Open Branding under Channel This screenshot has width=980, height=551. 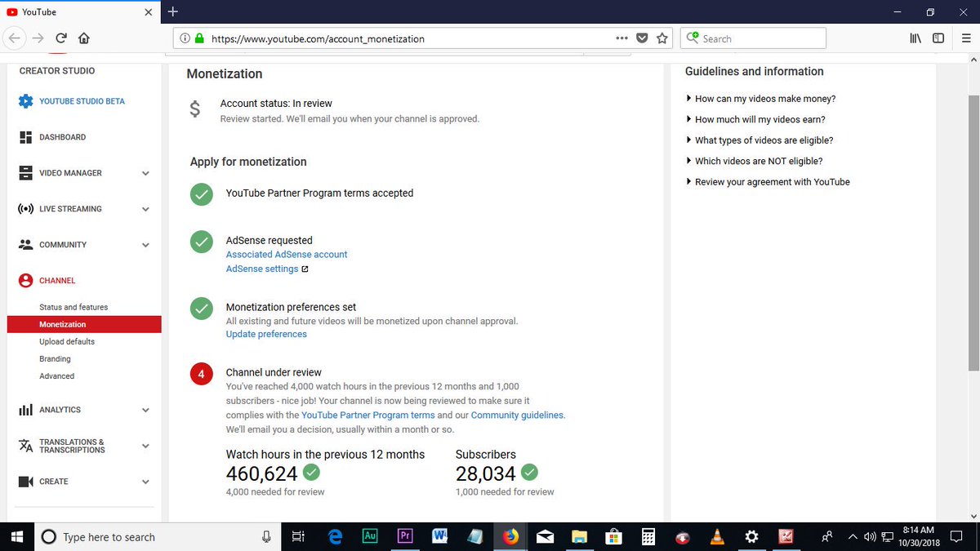click(x=55, y=358)
